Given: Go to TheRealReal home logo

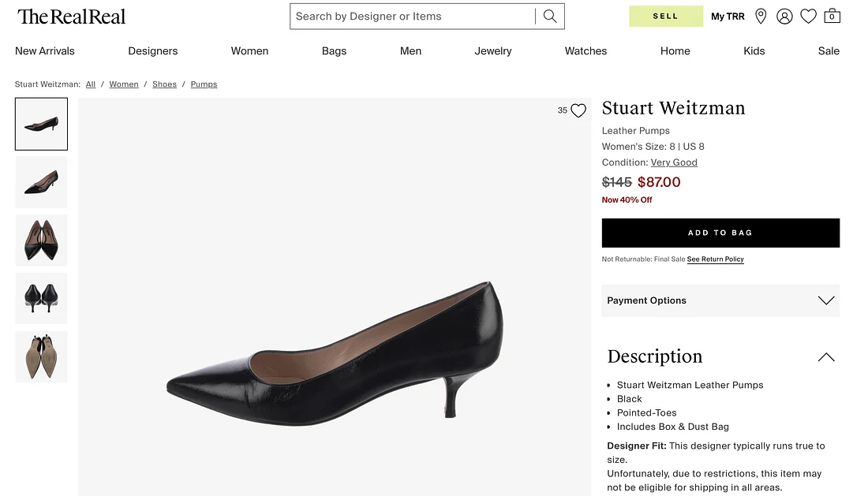Looking at the screenshot, I should click(x=71, y=17).
